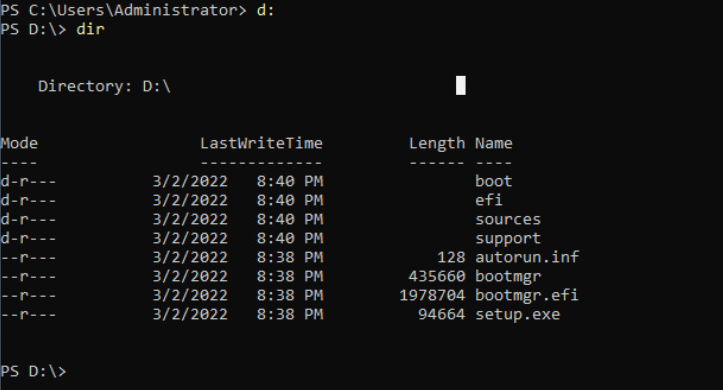
Task: Click the Mode column header
Action: click(19, 143)
